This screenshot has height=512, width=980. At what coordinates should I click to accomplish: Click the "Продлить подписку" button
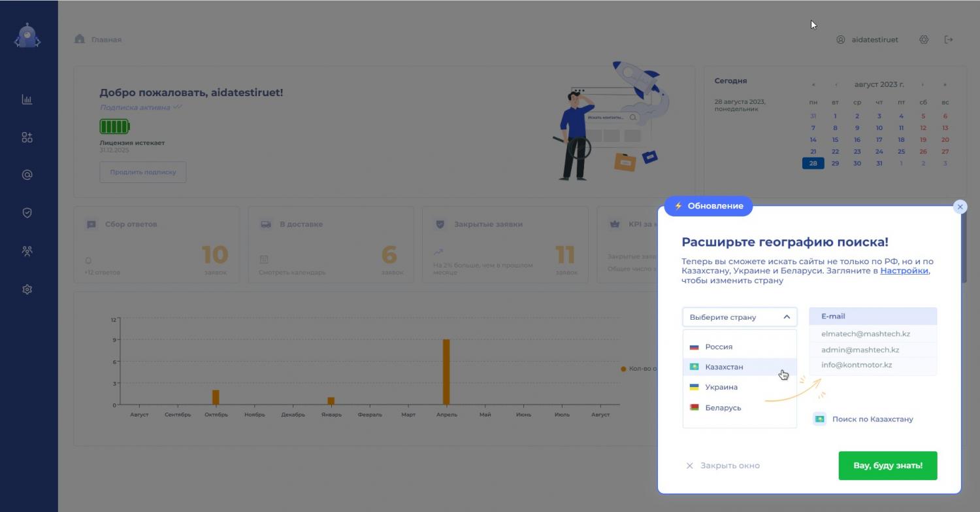coord(143,173)
